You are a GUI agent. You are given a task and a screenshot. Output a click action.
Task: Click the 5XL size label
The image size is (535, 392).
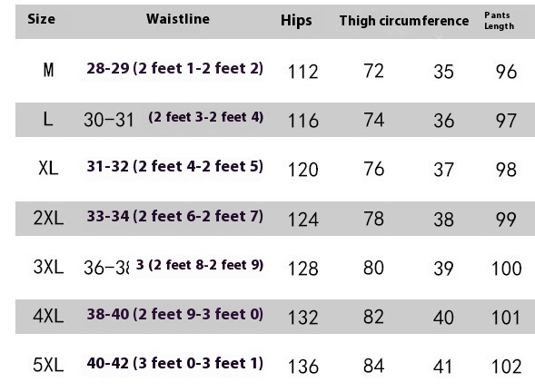pyautogui.click(x=48, y=365)
